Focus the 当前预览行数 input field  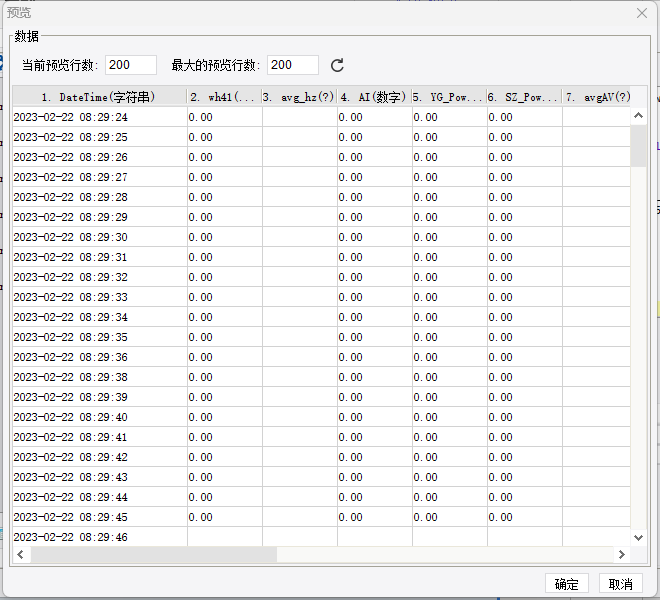click(x=131, y=65)
